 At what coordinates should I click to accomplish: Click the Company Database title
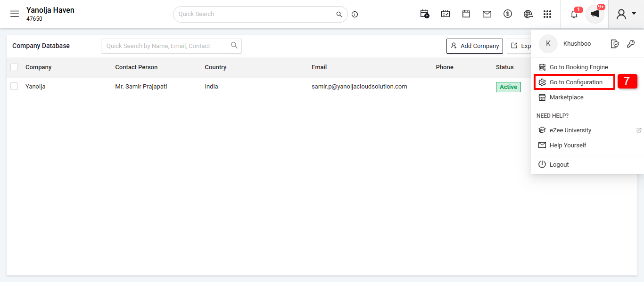41,46
